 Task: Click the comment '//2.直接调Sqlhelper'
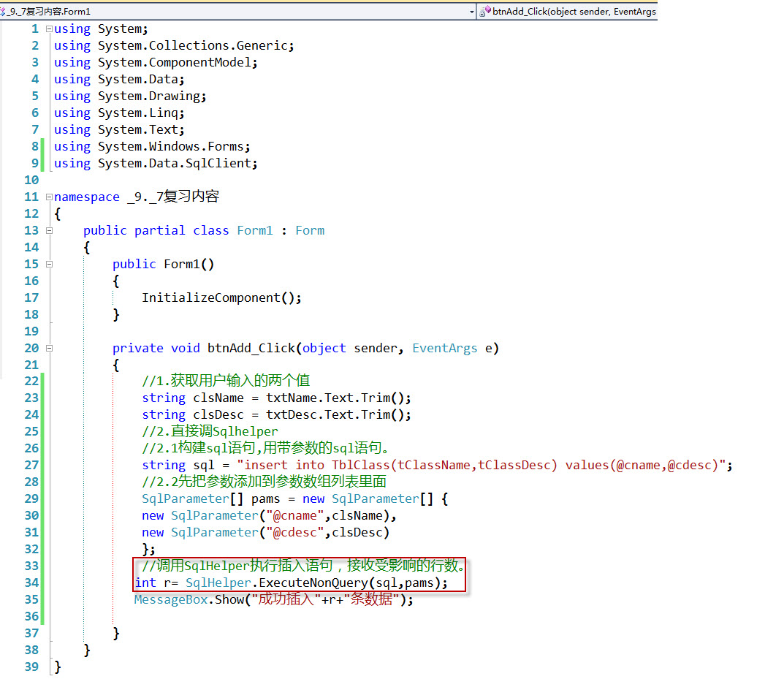pos(210,431)
